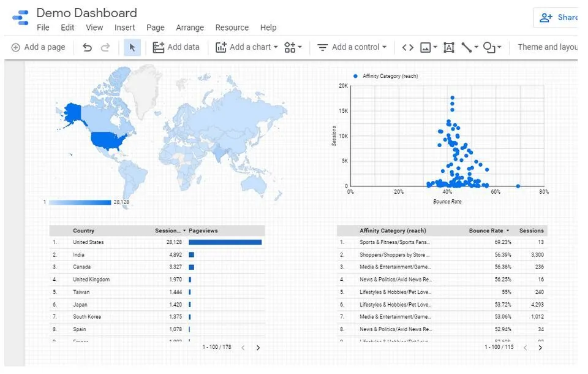Select the United Kingdom table row
Image resolution: width=588 pixels, height=374 pixels.
pyautogui.click(x=157, y=280)
